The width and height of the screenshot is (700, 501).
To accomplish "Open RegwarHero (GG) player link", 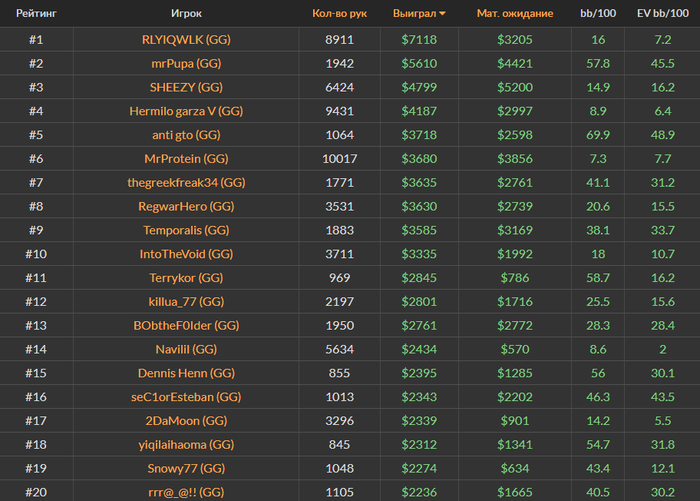I will pyautogui.click(x=186, y=206).
